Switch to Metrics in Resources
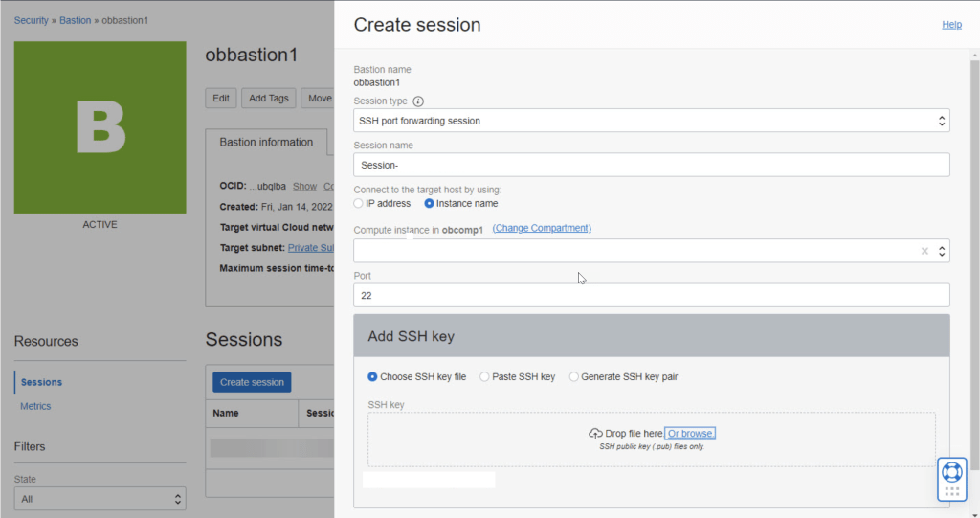 coord(35,406)
